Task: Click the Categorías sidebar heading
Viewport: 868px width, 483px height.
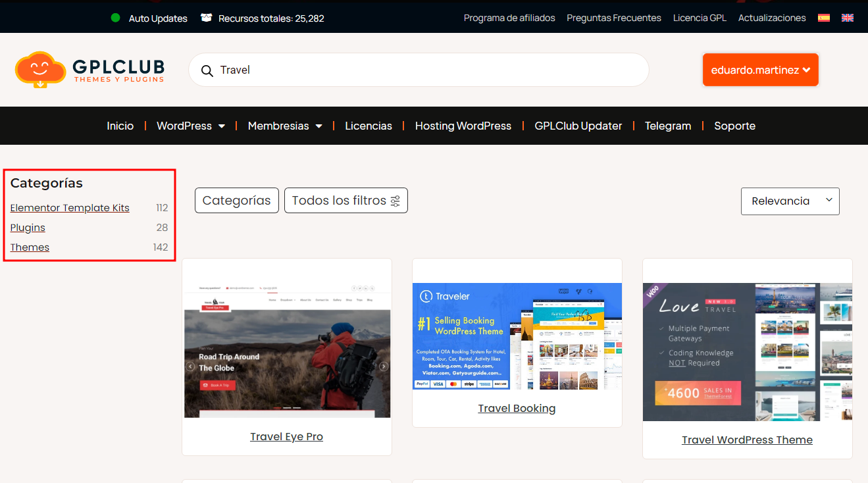Action: (x=47, y=183)
